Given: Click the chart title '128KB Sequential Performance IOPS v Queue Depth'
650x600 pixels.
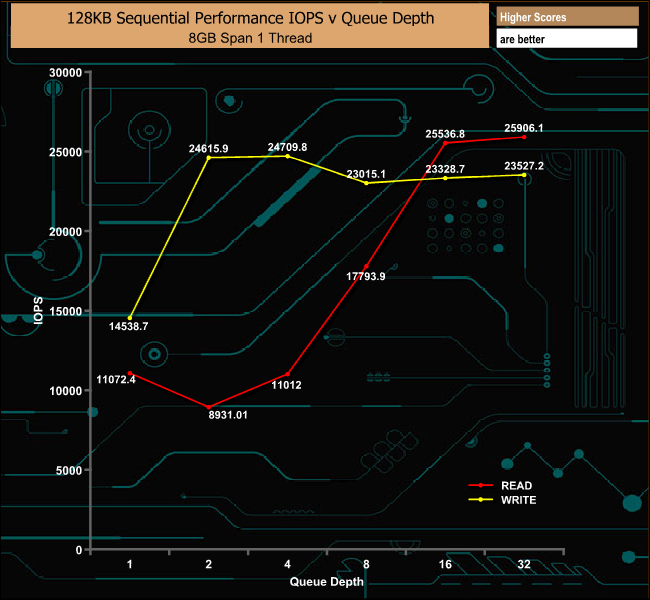Looking at the screenshot, I should tap(250, 18).
